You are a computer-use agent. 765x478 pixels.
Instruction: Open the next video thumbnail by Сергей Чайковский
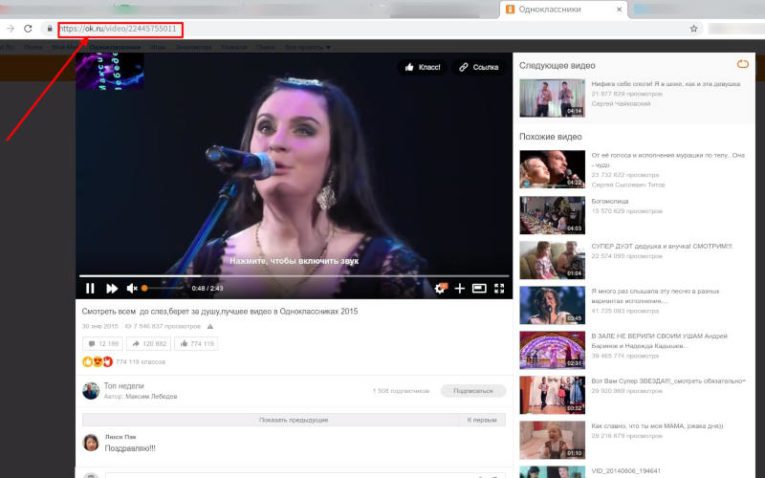552,98
